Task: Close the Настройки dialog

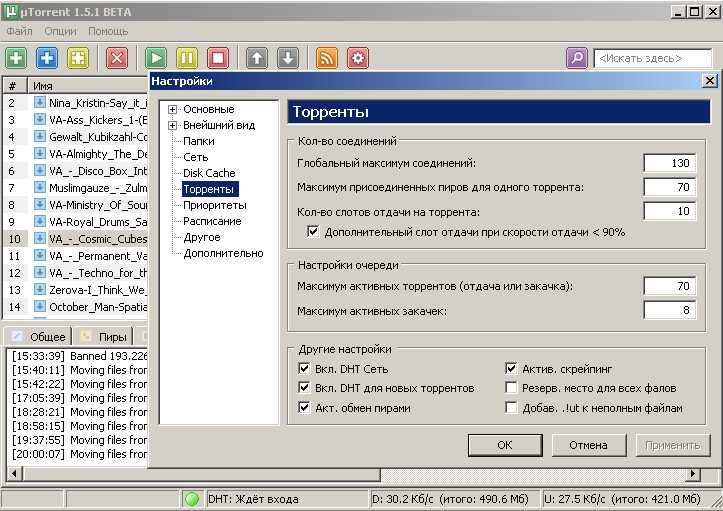Action: pyautogui.click(x=710, y=81)
